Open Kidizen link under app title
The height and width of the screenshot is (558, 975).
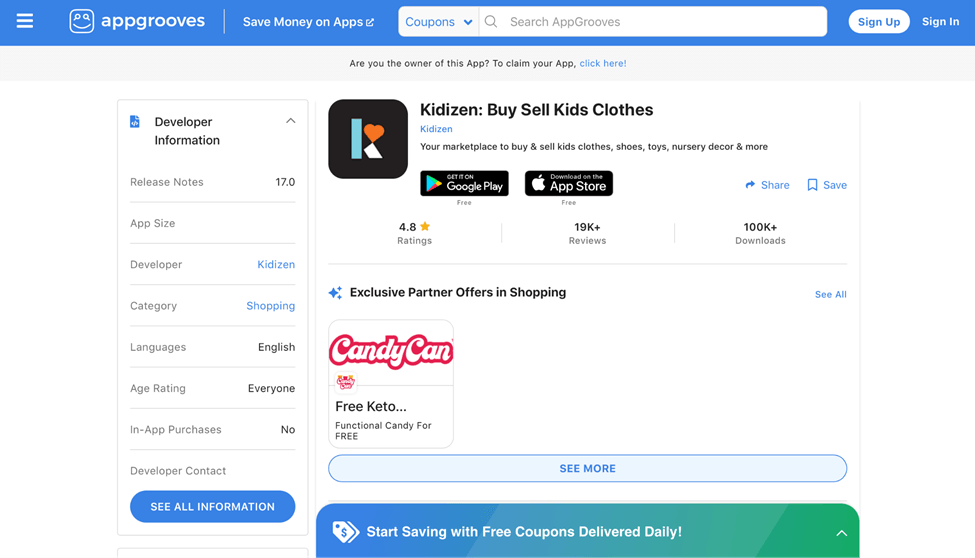click(x=436, y=129)
